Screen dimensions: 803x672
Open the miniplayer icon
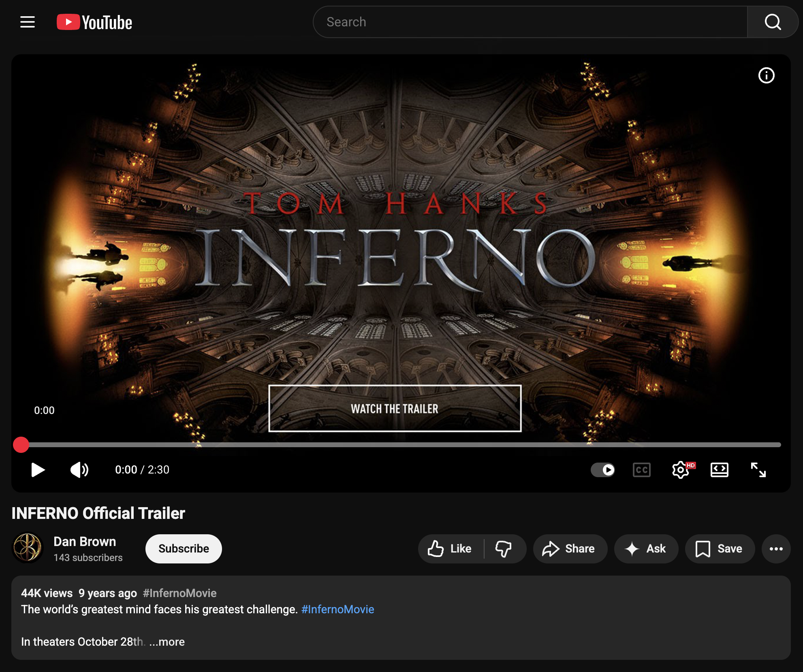pos(720,470)
